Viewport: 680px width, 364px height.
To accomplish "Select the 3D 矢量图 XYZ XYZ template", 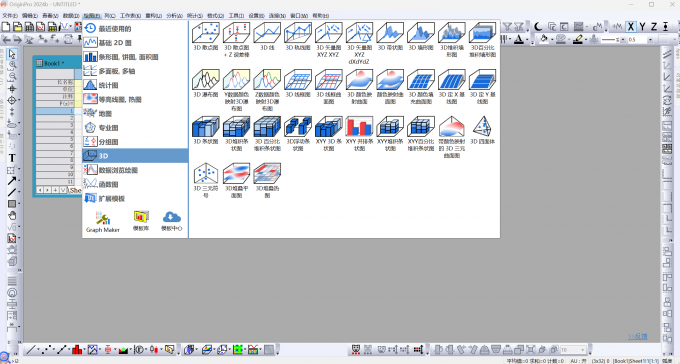I will point(328,40).
